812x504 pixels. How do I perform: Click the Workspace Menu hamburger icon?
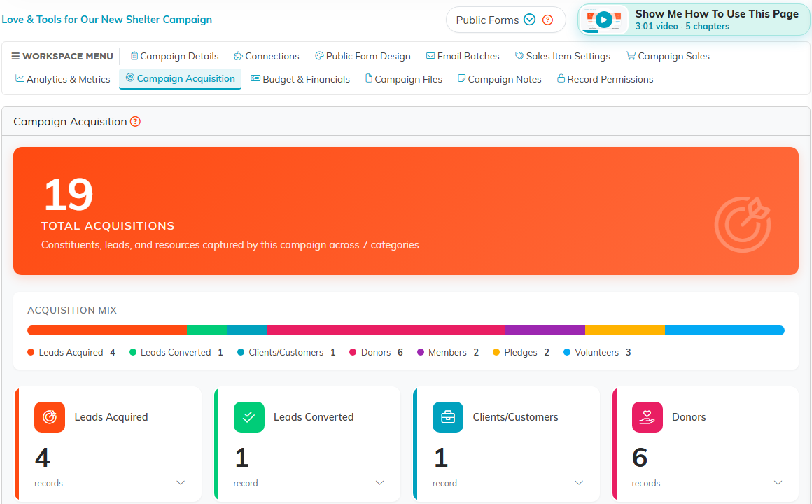pyautogui.click(x=15, y=56)
